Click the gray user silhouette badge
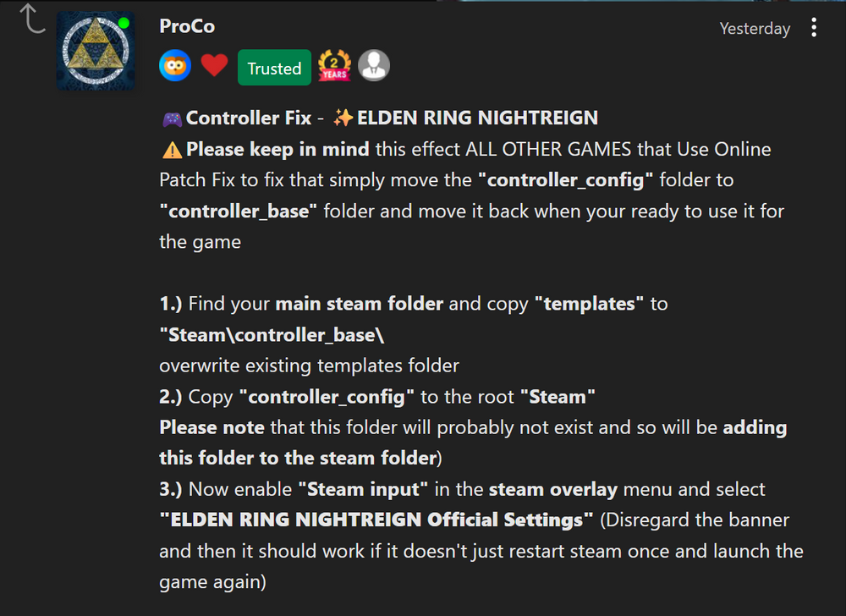 pyautogui.click(x=374, y=65)
